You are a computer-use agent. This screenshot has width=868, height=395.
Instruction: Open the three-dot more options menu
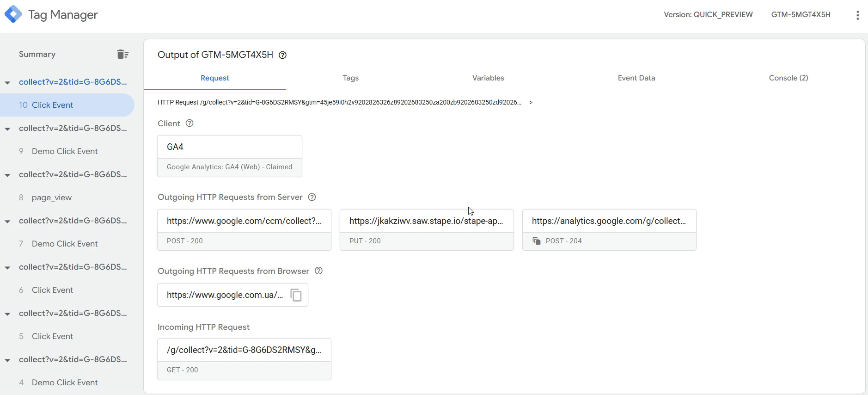tap(857, 15)
